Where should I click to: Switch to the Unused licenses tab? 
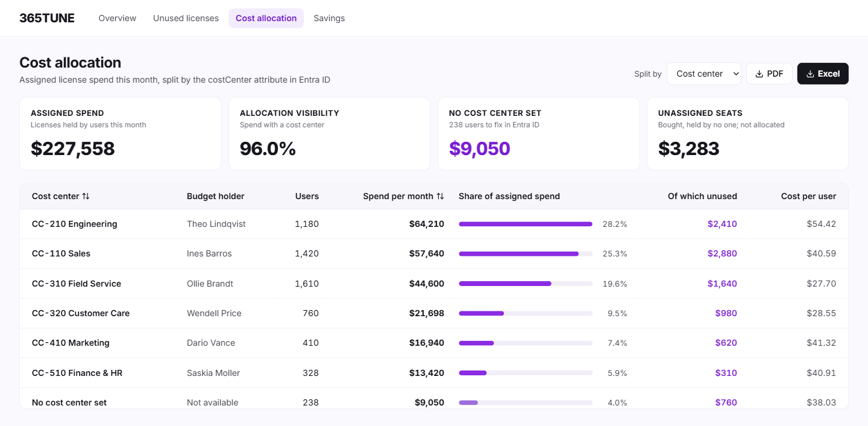[x=186, y=18]
